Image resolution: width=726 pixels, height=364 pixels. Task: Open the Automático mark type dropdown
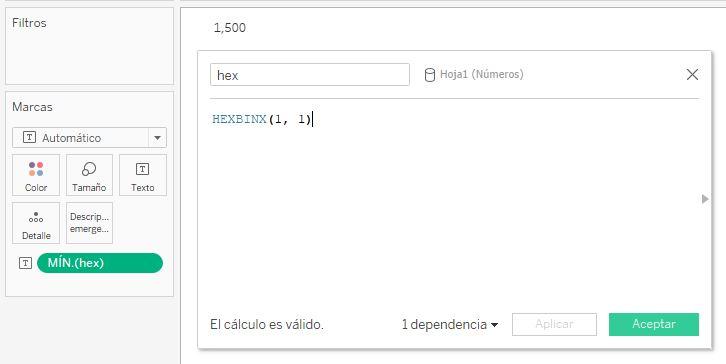click(x=89, y=138)
